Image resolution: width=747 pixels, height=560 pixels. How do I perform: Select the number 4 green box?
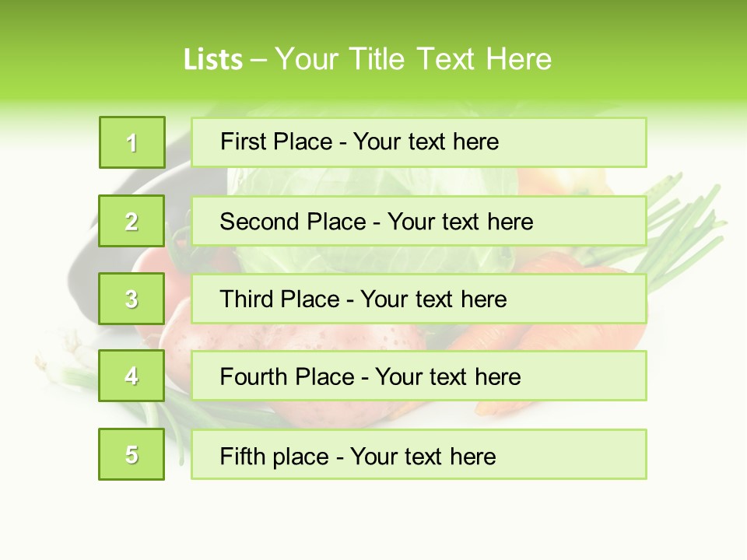132,376
